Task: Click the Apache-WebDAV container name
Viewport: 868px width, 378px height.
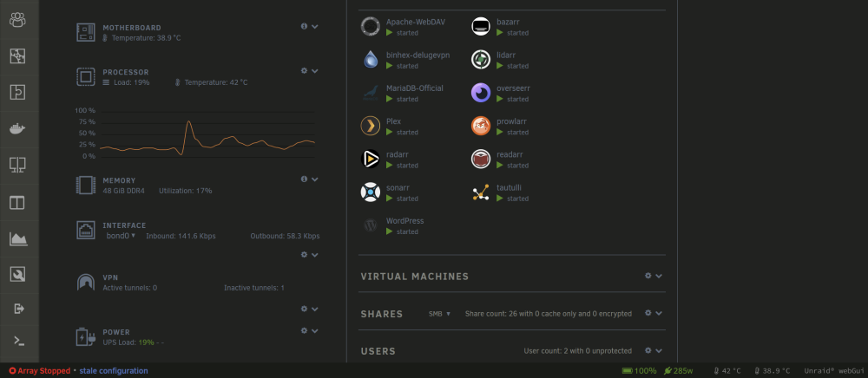Action: click(415, 22)
